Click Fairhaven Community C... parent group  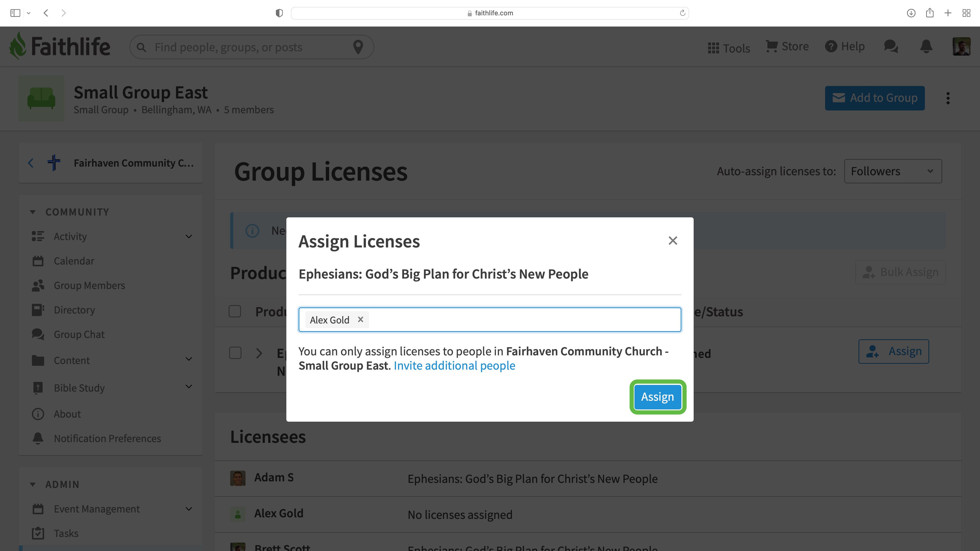tap(133, 163)
